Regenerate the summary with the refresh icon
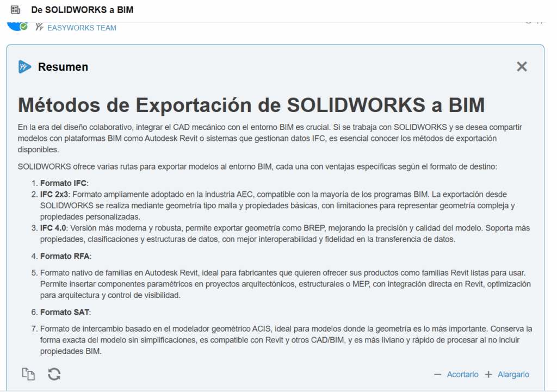 54,374
